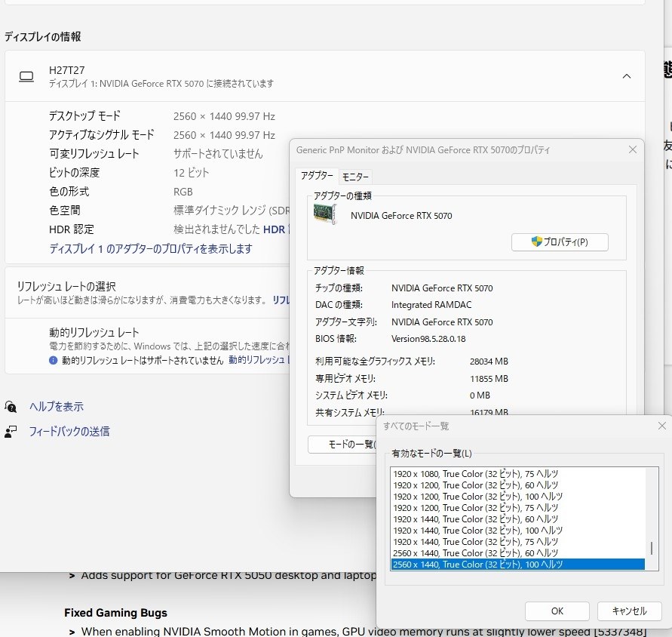
Task: Confirm the mode list with OK
Action: (557, 611)
